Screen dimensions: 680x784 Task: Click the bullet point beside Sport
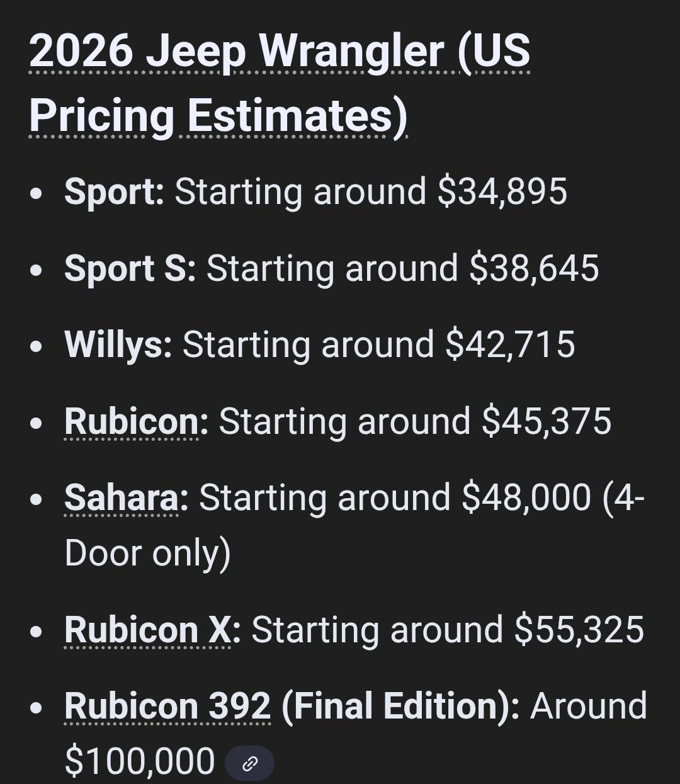click(37, 193)
